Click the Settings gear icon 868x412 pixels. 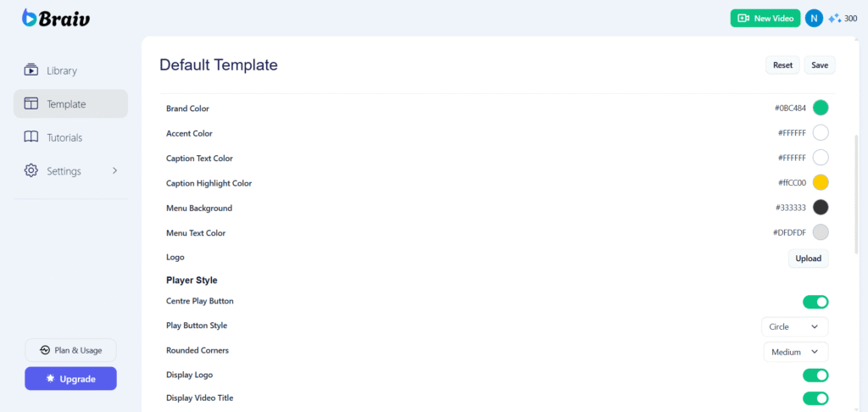coord(31,170)
